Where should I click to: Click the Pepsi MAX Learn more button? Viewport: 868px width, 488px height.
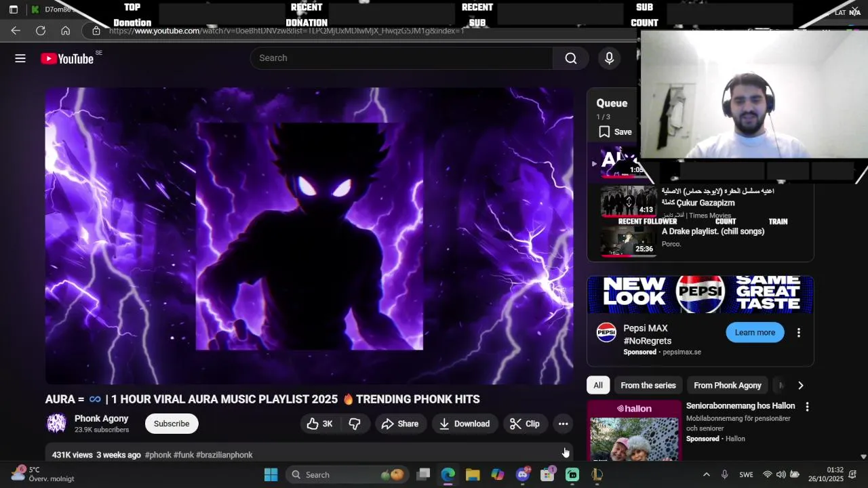(x=755, y=332)
